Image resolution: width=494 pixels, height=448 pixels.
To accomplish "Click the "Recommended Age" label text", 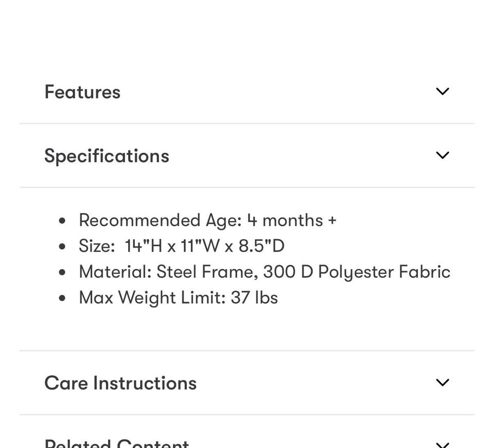I will click(160, 220).
